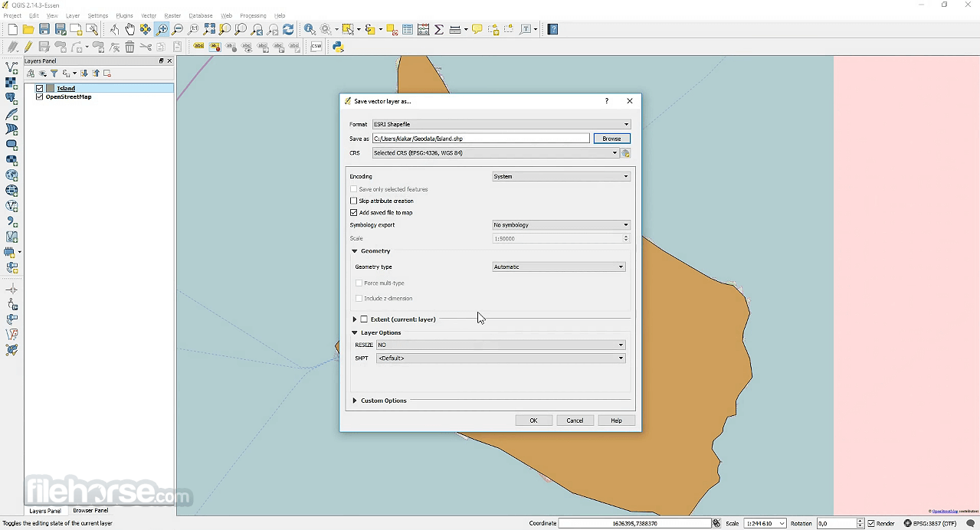
Task: Select the Identify Features tool
Action: point(310,29)
